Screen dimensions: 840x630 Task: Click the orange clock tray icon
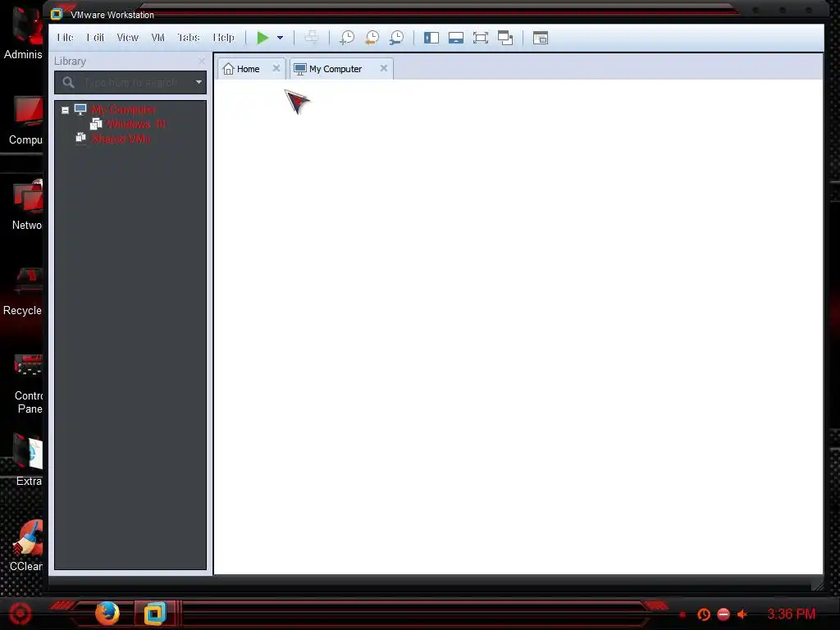point(704,614)
